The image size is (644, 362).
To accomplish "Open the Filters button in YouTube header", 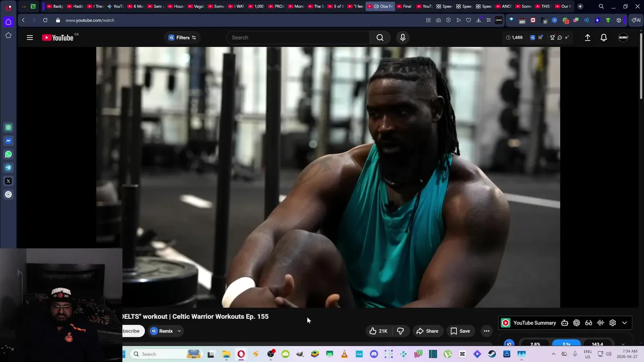I will (x=182, y=38).
